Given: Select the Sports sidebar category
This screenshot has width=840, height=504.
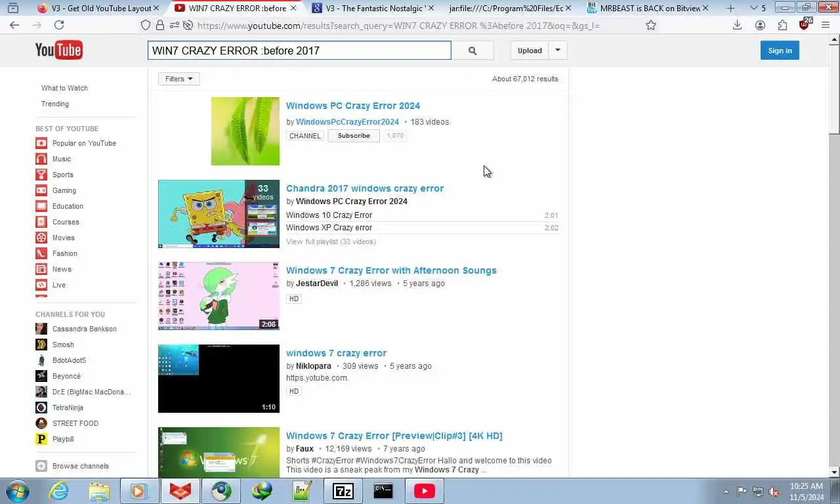Looking at the screenshot, I should coord(63,175).
